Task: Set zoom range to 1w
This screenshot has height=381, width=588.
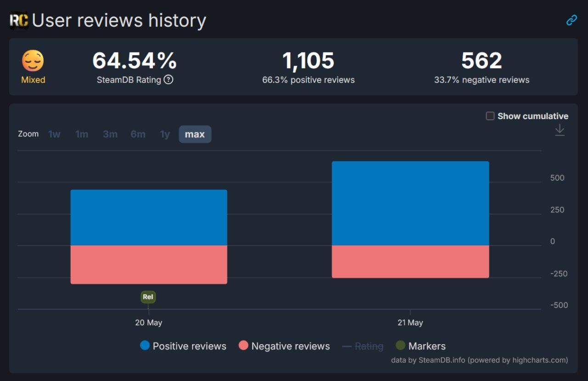Action: point(54,134)
